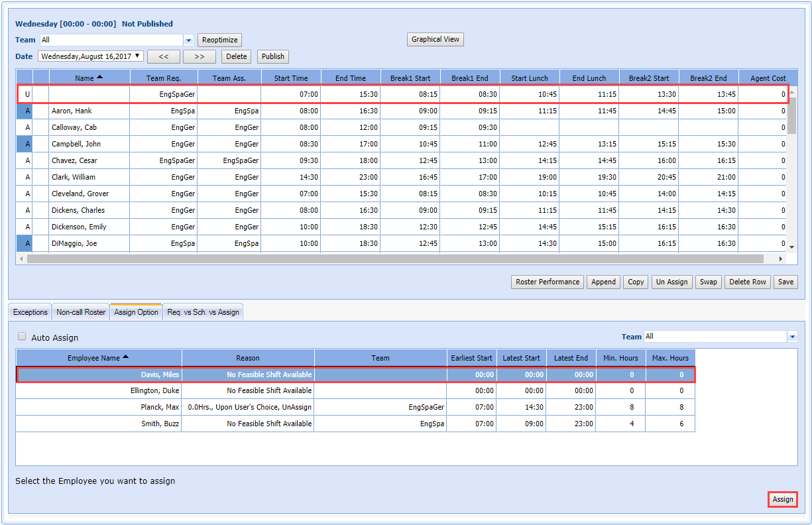This screenshot has width=812, height=525.
Task: Click the next day >> button
Action: (199, 57)
